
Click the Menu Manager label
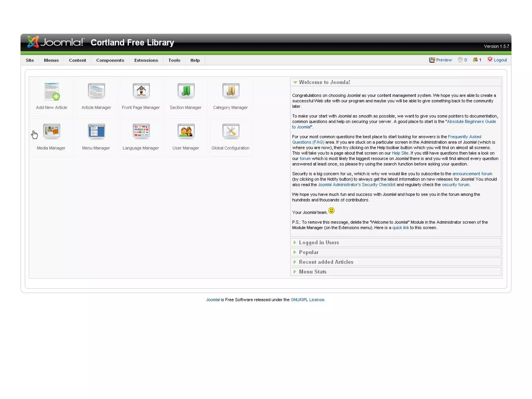point(96,148)
